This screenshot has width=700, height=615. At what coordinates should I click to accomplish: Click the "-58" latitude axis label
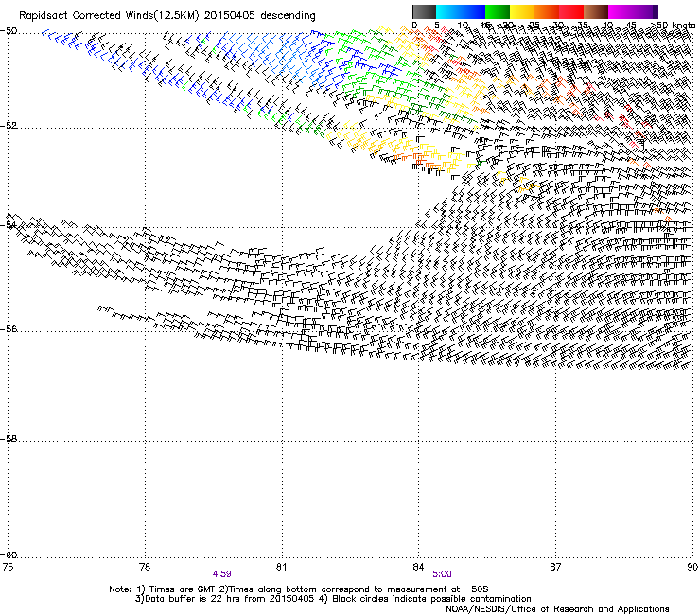(x=9, y=439)
